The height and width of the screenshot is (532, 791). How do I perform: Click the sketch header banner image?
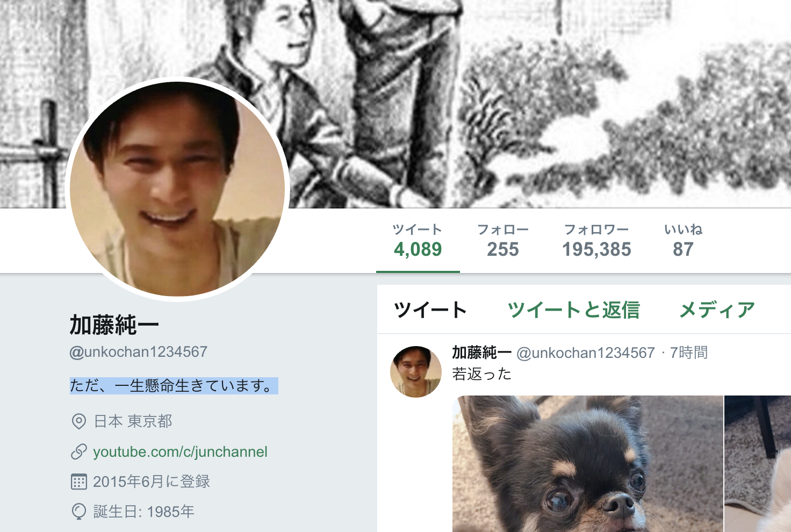tap(537, 102)
